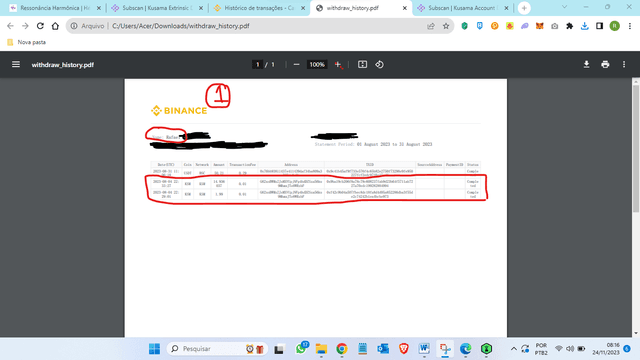This screenshot has height=360, width=640.
Task: Zoom in the PDF with plus button
Action: [338, 64]
